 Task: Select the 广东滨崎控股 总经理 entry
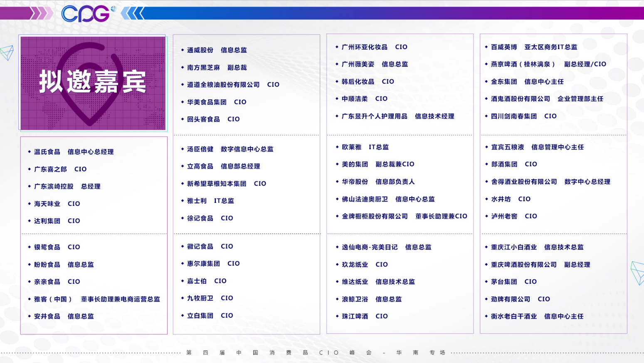pos(67,186)
